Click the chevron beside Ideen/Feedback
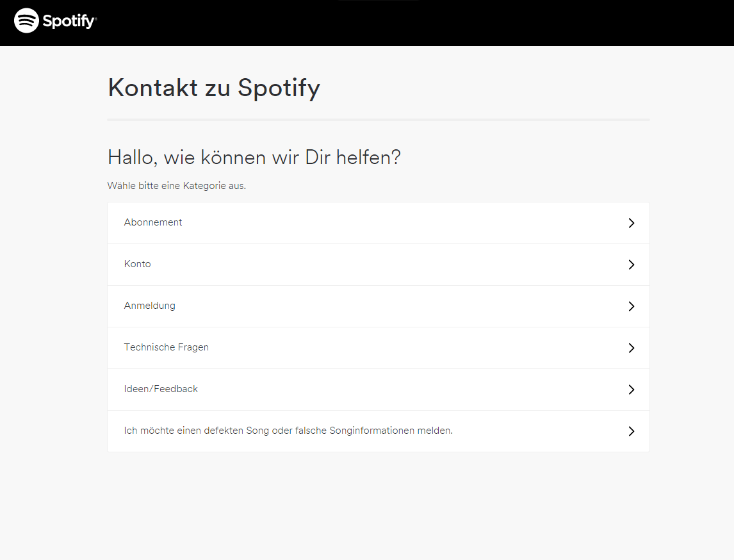The image size is (734, 560). pos(631,390)
